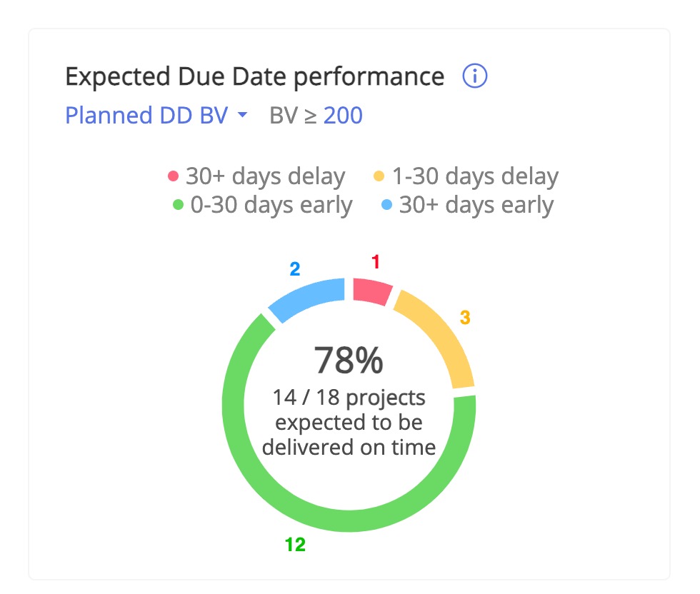Click the red legend dot

coord(173,176)
